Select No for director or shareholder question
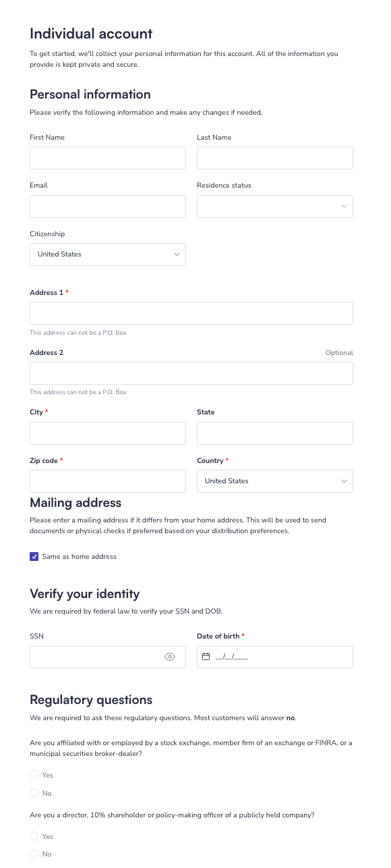This screenshot has width=391, height=868. coord(34,854)
